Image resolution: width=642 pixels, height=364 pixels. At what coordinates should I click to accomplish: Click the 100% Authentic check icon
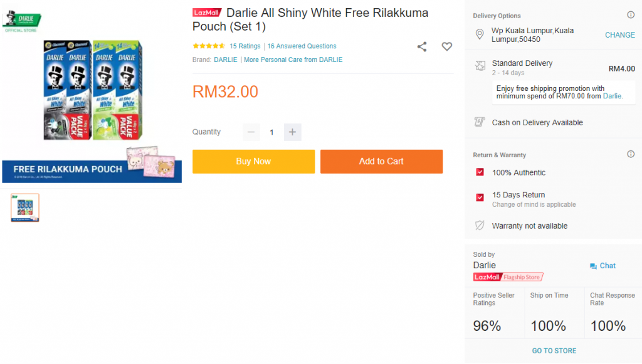[480, 172]
